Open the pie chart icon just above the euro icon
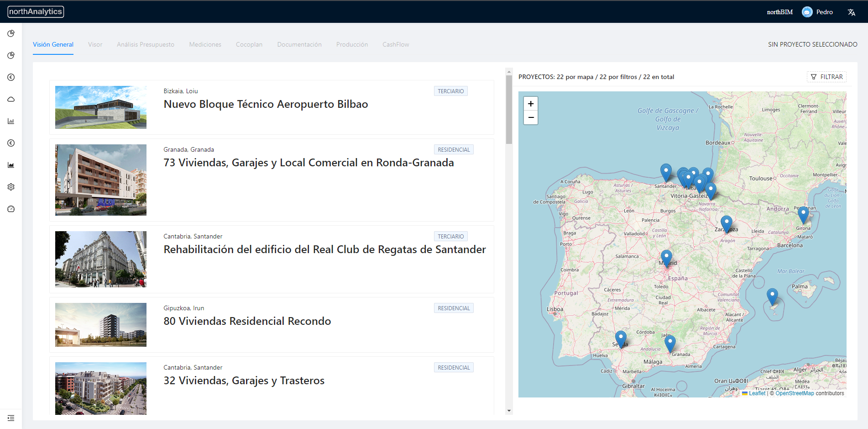868x429 pixels. pyautogui.click(x=11, y=55)
